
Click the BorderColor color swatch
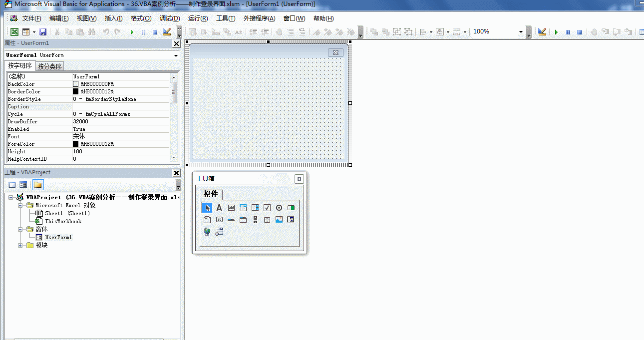pos(76,92)
